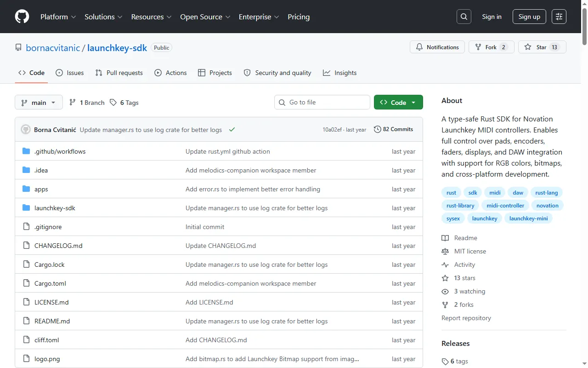The image size is (588, 368).
Task: Click the search magnifier icon in header
Action: [x=464, y=17]
